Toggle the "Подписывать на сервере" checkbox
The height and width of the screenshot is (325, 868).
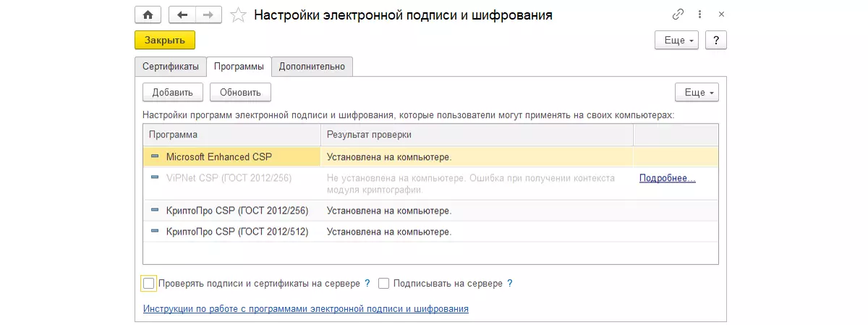click(x=384, y=283)
